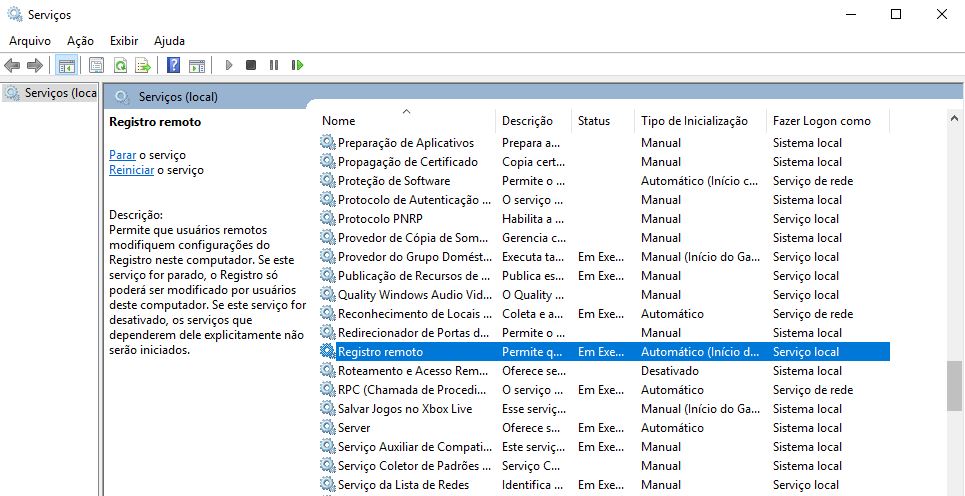Screen dimensions: 965x496
Task: Open Properties via the toolbar icon
Action: (96, 66)
